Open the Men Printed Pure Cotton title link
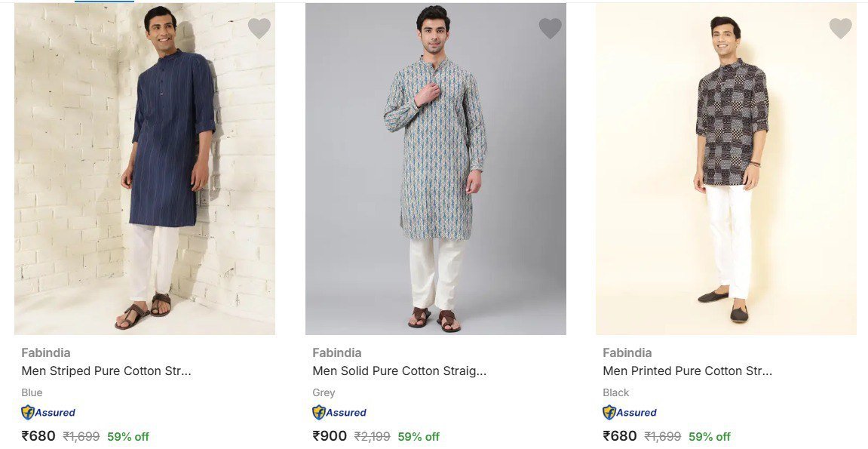 click(687, 371)
